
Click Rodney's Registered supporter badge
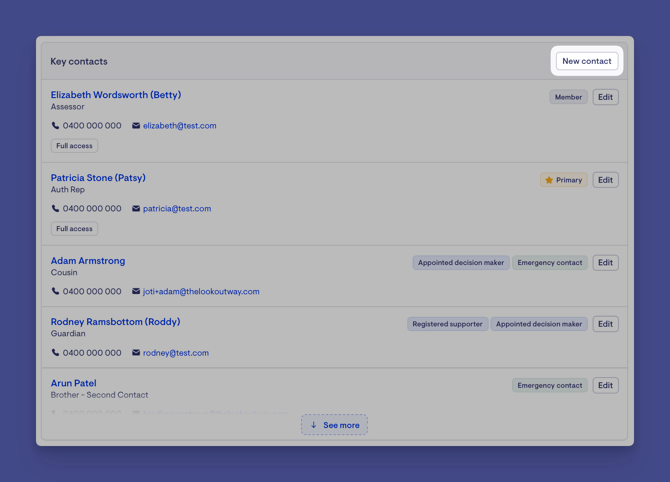(447, 324)
